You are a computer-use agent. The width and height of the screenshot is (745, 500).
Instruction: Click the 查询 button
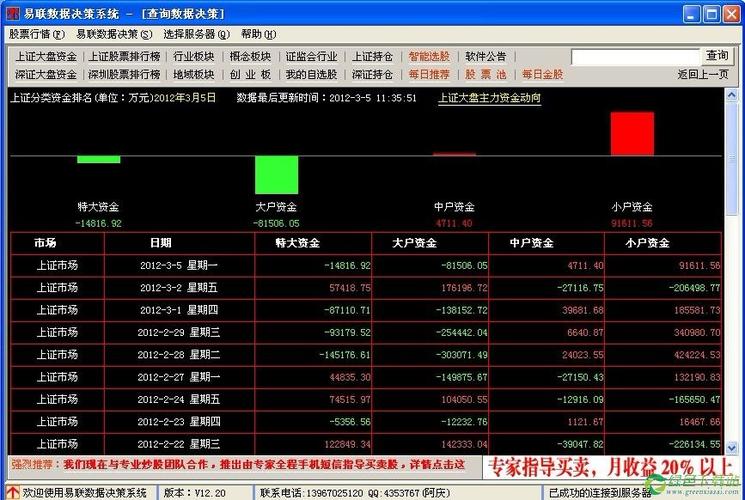click(x=717, y=56)
